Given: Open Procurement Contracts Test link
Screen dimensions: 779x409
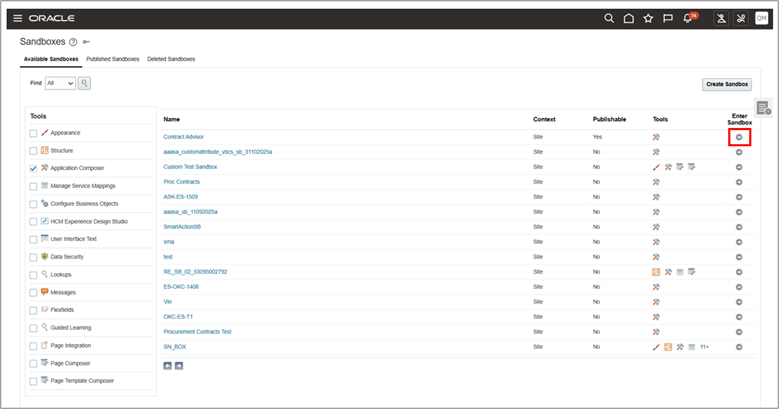Looking at the screenshot, I should pyautogui.click(x=197, y=331).
